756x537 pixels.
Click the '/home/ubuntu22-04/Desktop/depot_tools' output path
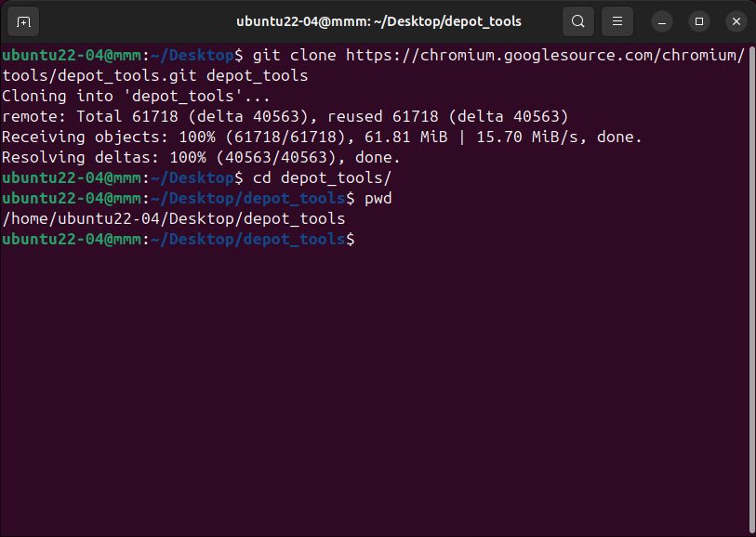(x=174, y=219)
